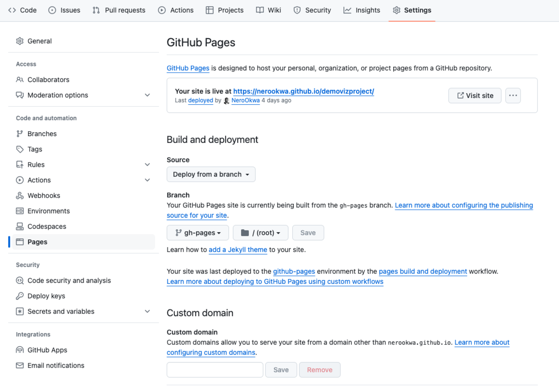Expand the Rules sidebar section
The image size is (559, 392).
(147, 165)
